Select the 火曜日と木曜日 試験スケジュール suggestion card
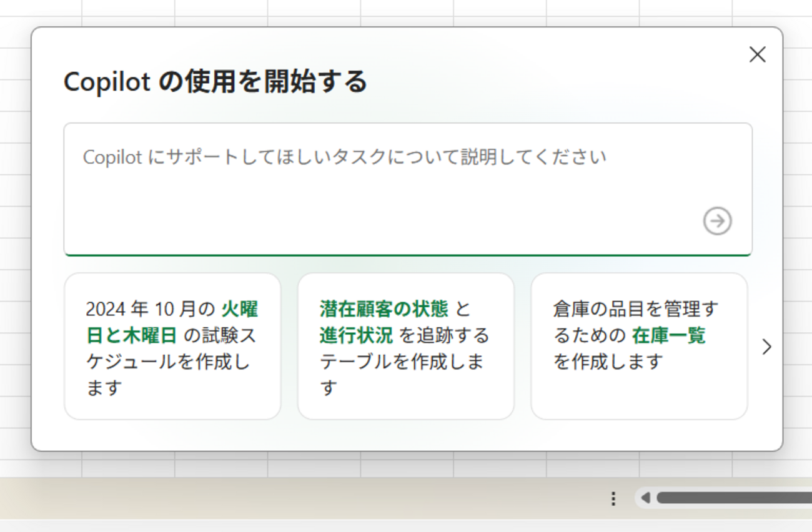The image size is (812, 532). (172, 347)
